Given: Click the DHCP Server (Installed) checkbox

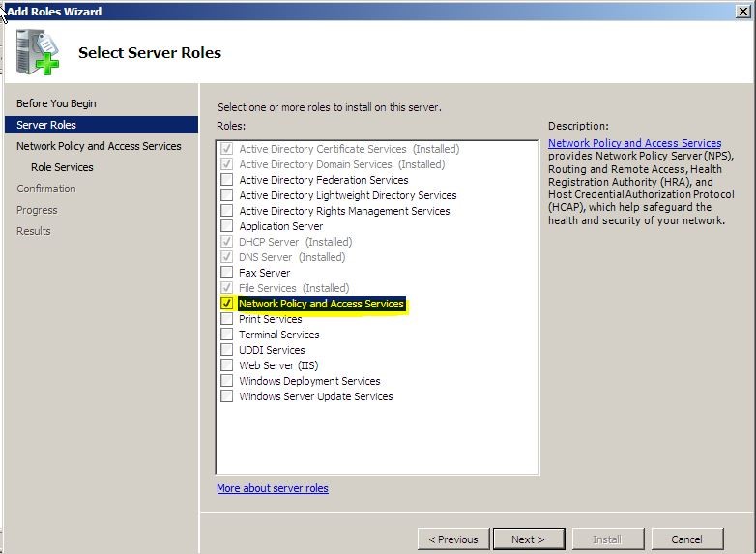Looking at the screenshot, I should point(226,242).
